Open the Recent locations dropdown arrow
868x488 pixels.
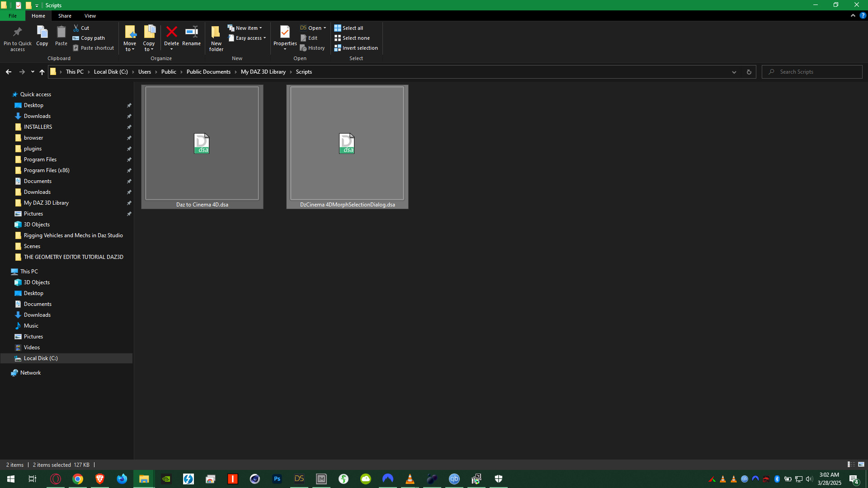tap(33, 72)
